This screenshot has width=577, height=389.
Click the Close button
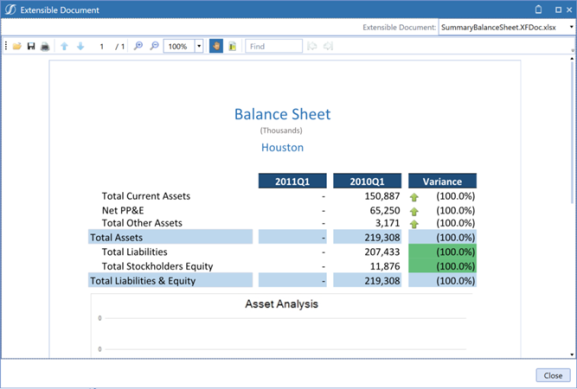(553, 375)
